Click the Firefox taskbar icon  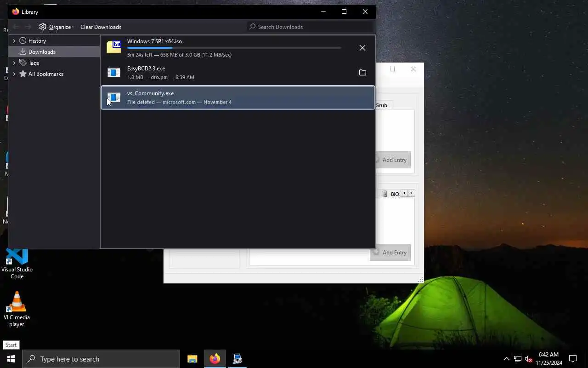click(215, 359)
